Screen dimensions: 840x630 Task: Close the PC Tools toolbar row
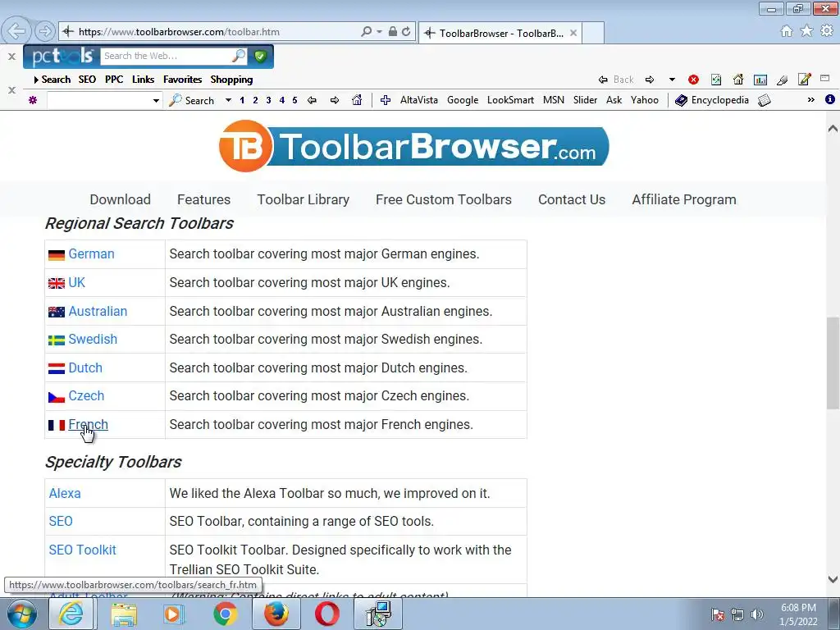coord(11,56)
